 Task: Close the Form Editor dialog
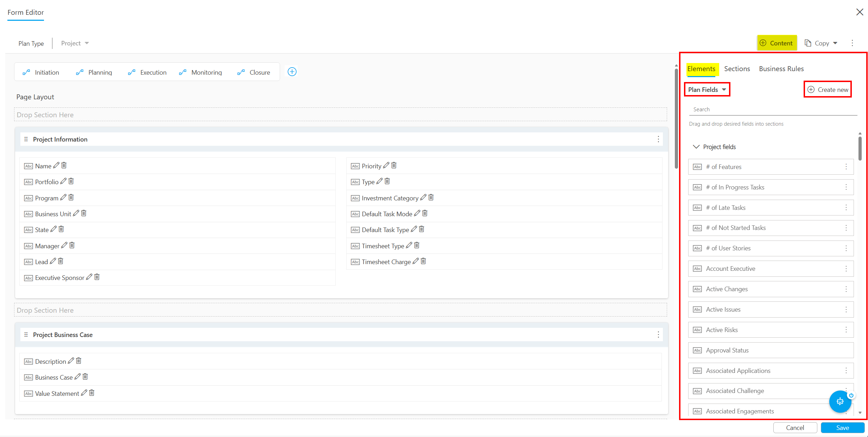point(860,12)
